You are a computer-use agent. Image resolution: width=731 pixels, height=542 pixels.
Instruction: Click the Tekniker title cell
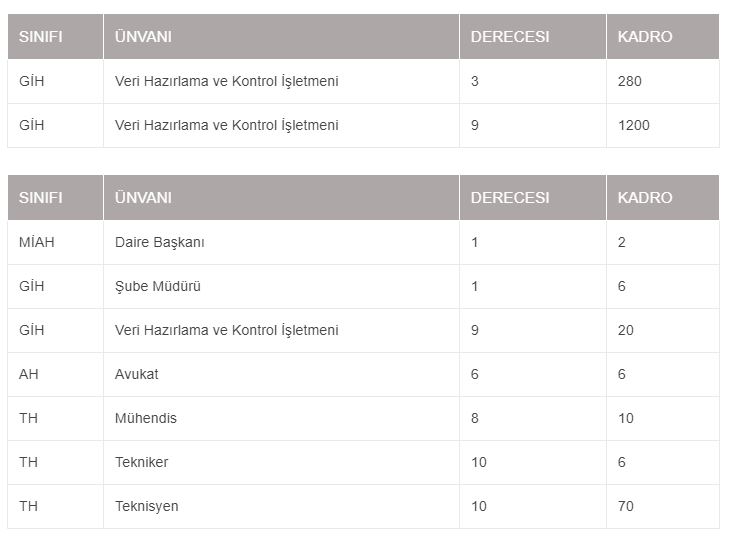281,462
